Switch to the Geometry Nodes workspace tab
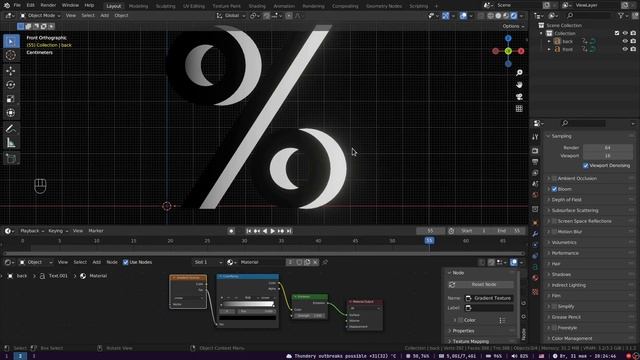The width and height of the screenshot is (640, 360). pyautogui.click(x=384, y=6)
